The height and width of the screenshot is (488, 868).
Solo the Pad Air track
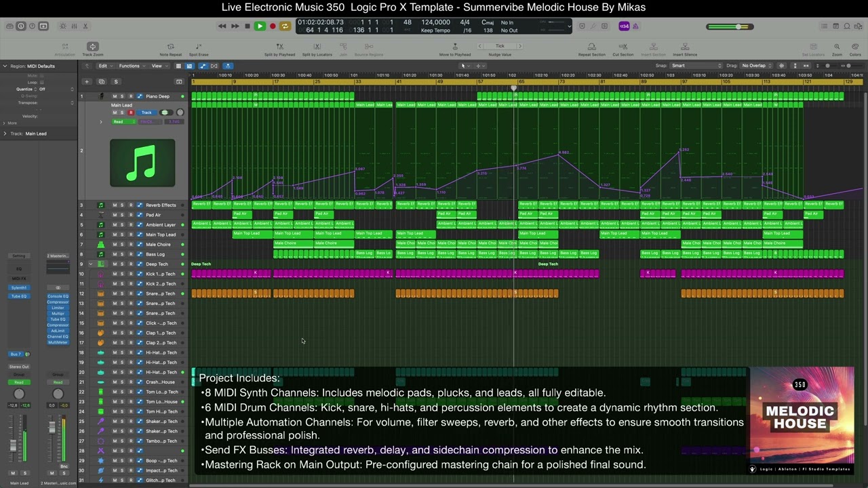(x=122, y=215)
